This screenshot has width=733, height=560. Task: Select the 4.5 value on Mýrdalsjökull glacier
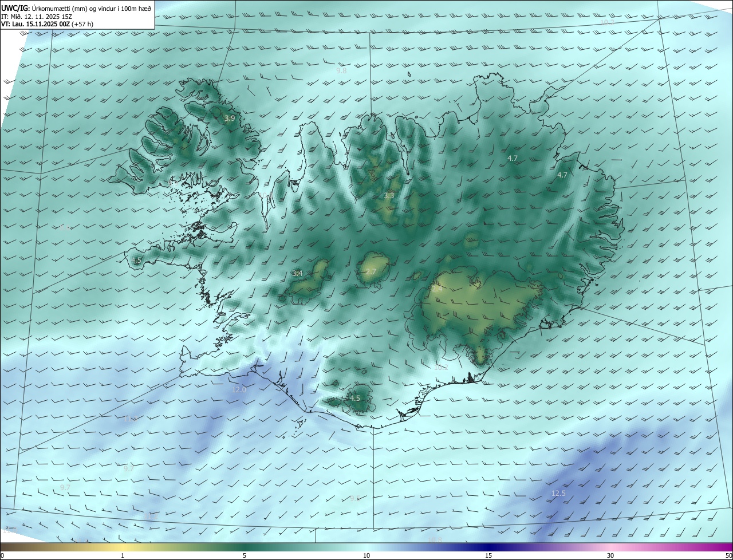pyautogui.click(x=354, y=399)
